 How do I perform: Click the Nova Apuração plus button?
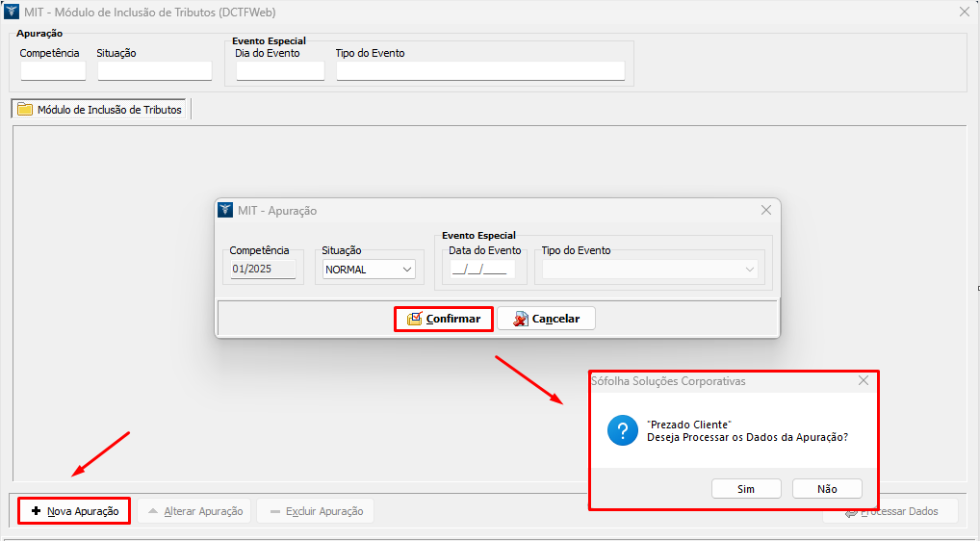tap(74, 511)
